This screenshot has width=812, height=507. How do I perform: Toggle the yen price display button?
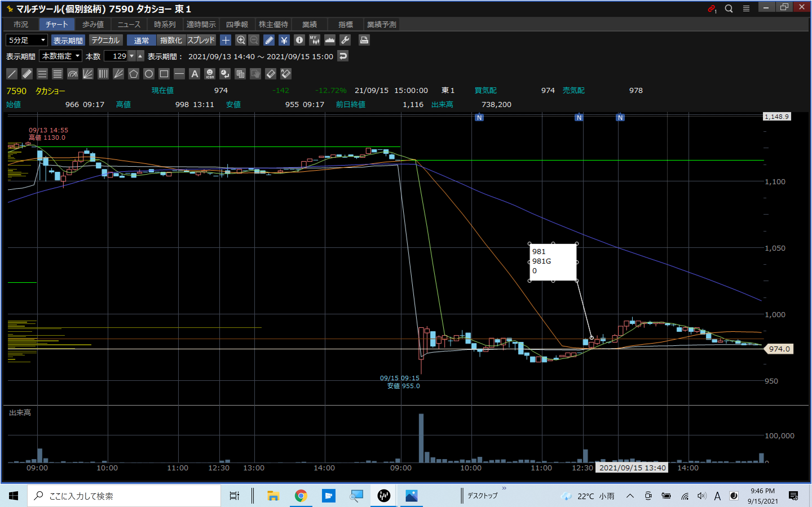click(x=284, y=40)
